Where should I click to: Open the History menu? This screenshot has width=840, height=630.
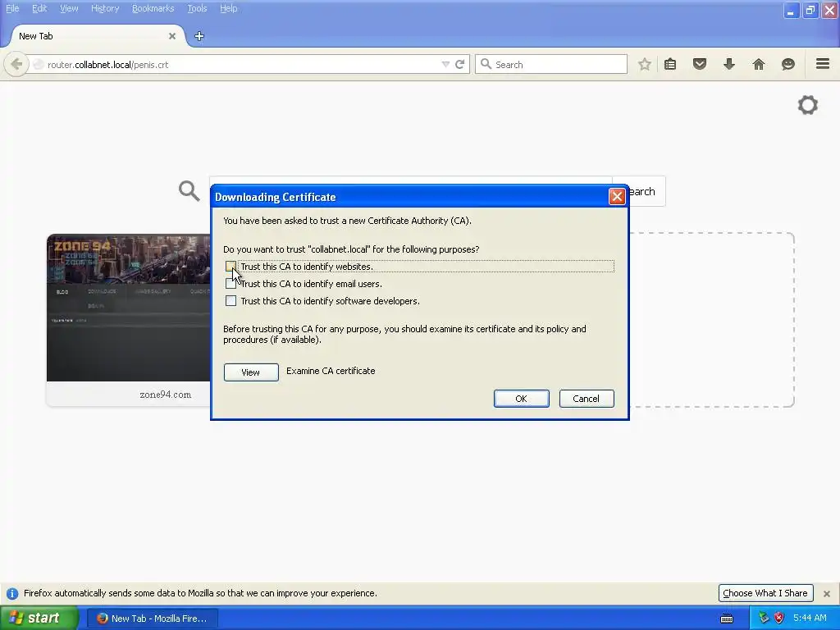coord(105,8)
